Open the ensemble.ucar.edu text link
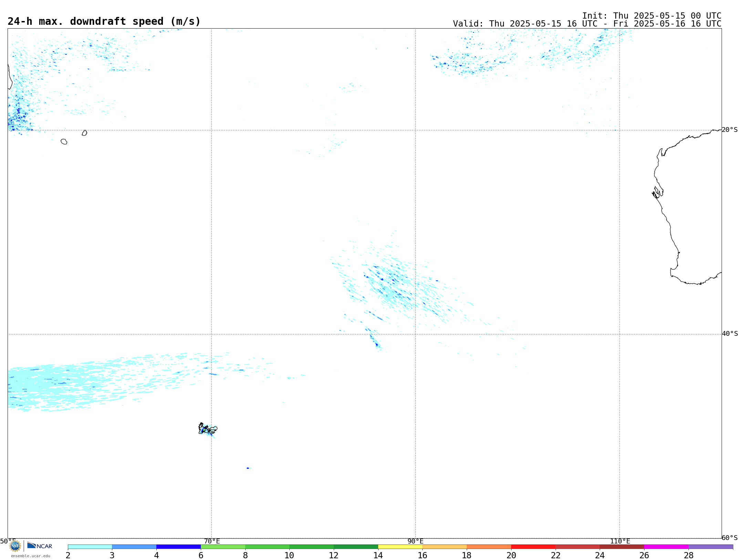 pos(31,556)
